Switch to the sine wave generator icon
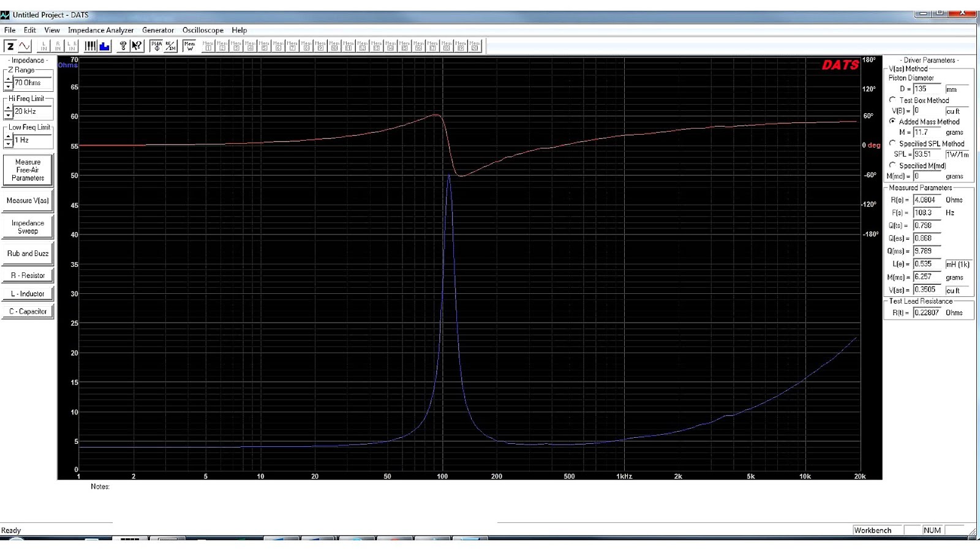Screen dimensions: 980x551 click(24, 46)
